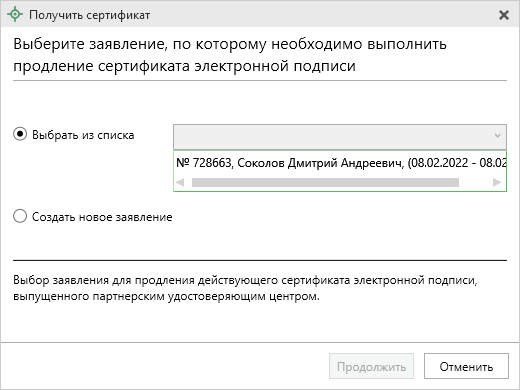Open the empty application combo box field

coord(340,137)
